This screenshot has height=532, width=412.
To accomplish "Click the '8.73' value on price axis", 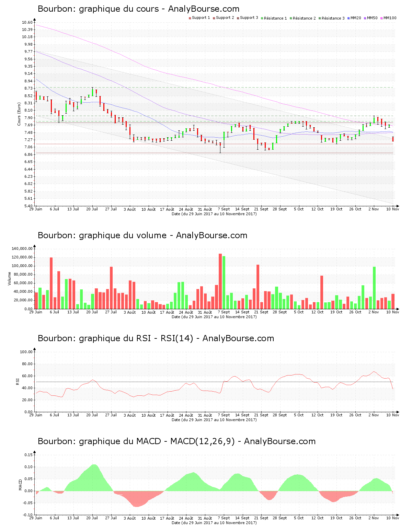I will pos(28,89).
